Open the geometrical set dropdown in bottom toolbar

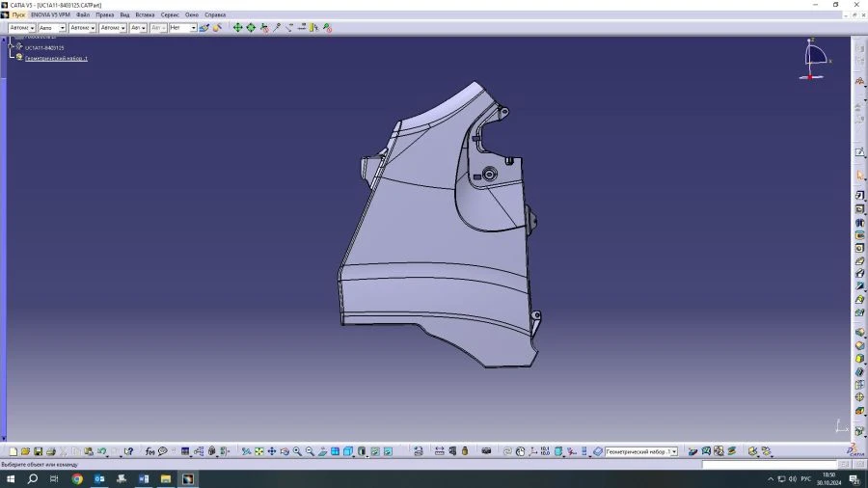click(x=673, y=451)
